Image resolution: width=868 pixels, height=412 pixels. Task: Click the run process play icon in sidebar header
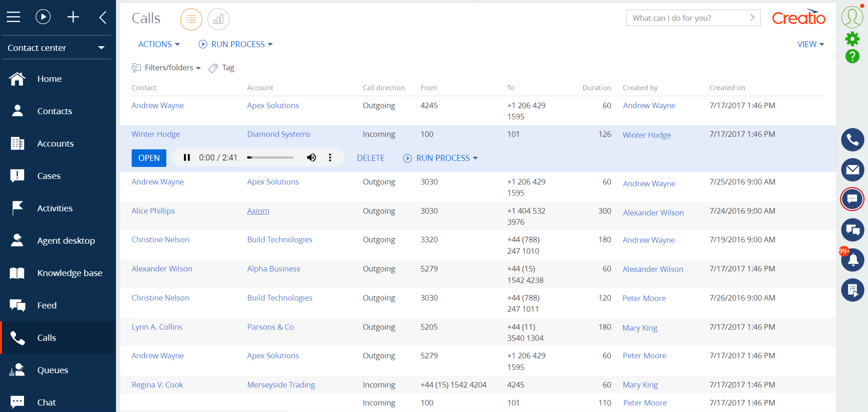(x=43, y=17)
